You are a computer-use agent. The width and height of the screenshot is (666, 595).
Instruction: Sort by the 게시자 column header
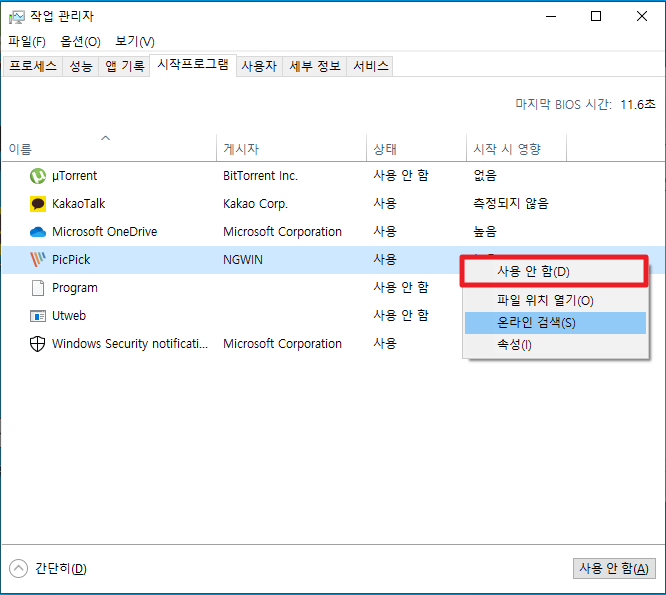(291, 149)
